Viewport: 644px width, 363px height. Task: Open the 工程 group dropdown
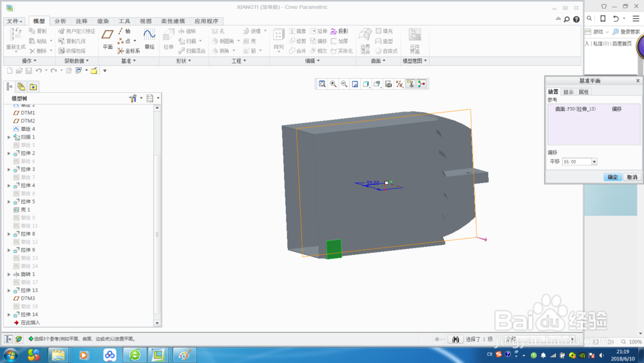239,61
